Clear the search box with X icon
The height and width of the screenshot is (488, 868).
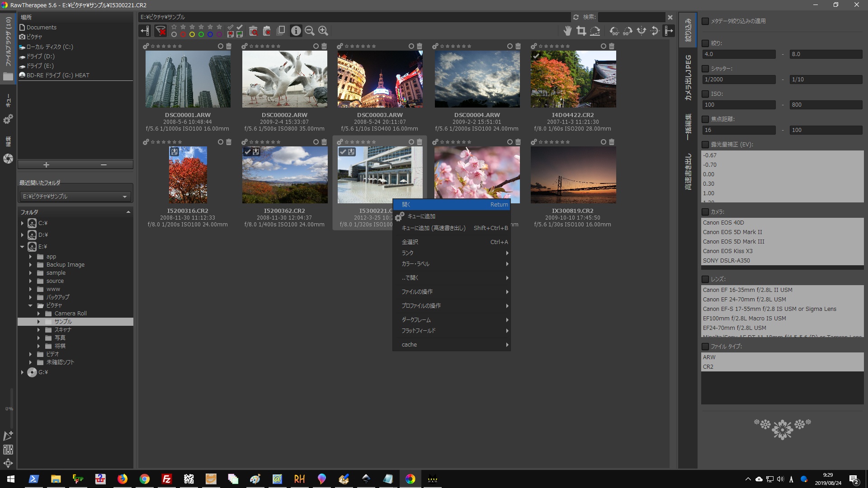tap(670, 17)
